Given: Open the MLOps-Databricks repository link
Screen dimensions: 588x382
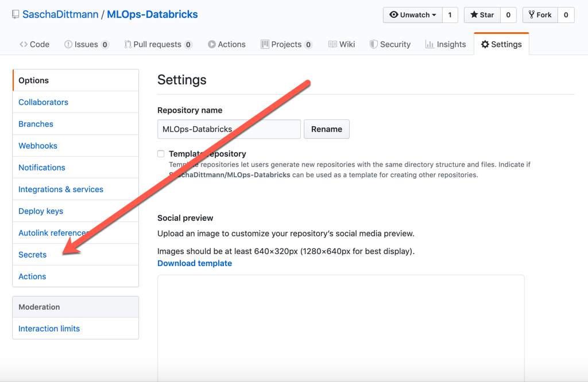Looking at the screenshot, I should pos(152,14).
